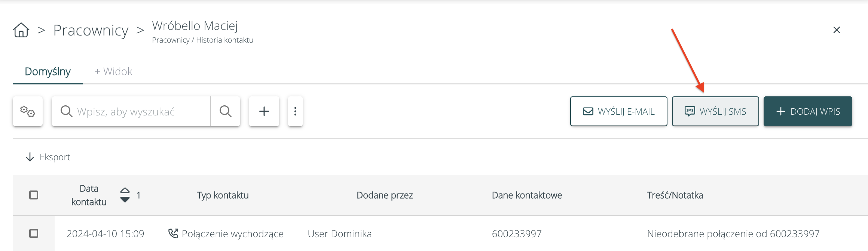The width and height of the screenshot is (868, 251).
Task: Click the Dodane przez column header
Action: click(385, 195)
